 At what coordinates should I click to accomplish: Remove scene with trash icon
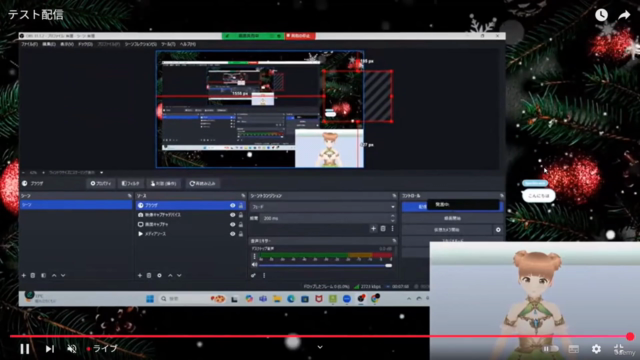click(33, 276)
